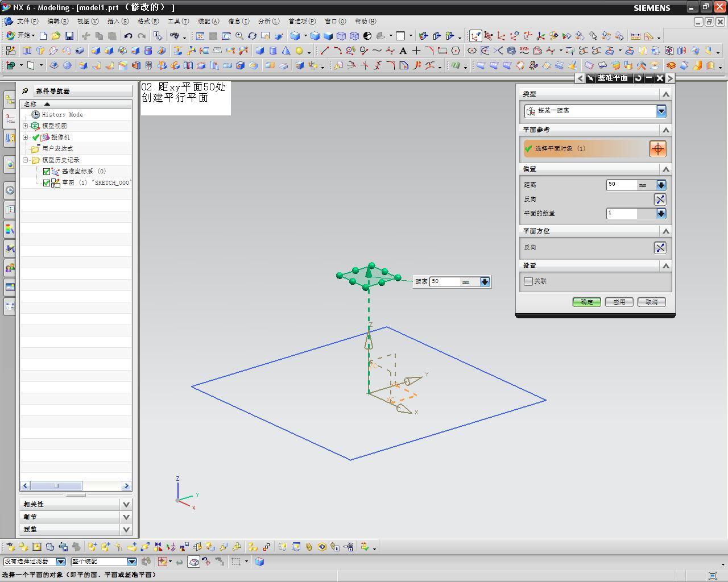Viewport: 728px width, 582px height.
Task: Open the Tools (工具) menu
Action: tap(178, 21)
